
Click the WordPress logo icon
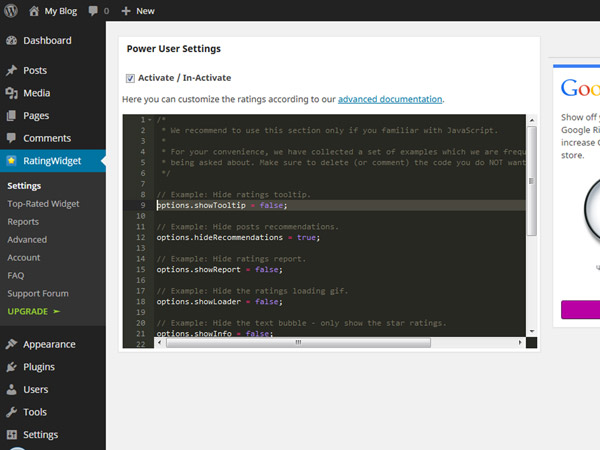click(11, 11)
